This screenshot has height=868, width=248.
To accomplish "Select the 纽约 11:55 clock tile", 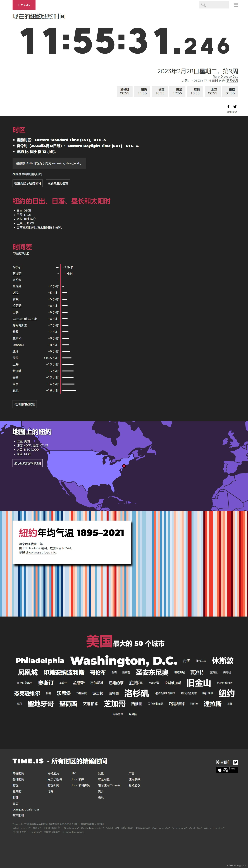I will [142, 92].
